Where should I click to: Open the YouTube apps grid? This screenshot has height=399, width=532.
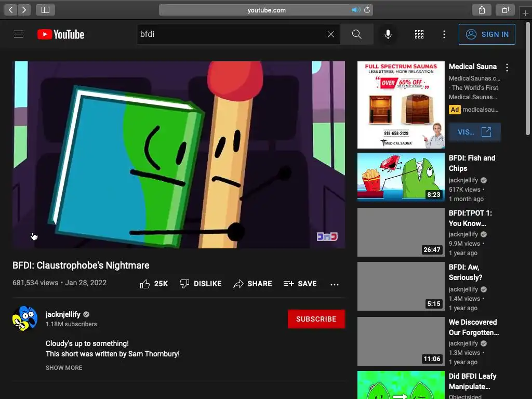419,34
